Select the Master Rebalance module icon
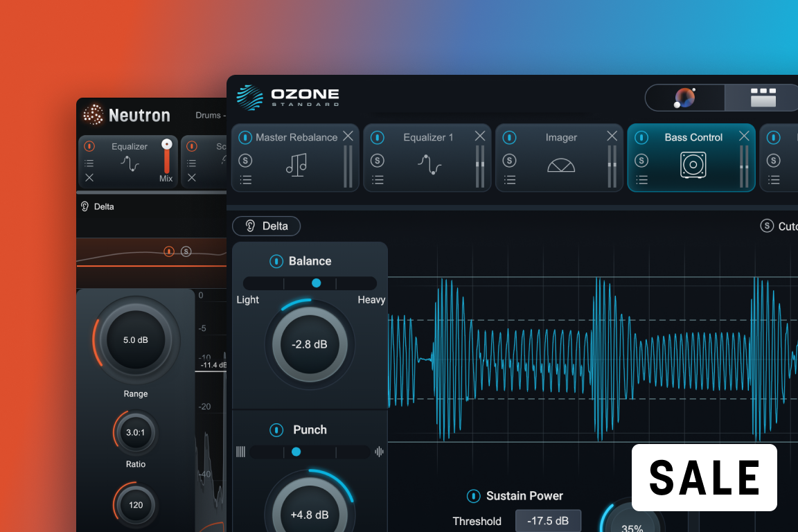Image resolution: width=798 pixels, height=532 pixels. (x=296, y=165)
